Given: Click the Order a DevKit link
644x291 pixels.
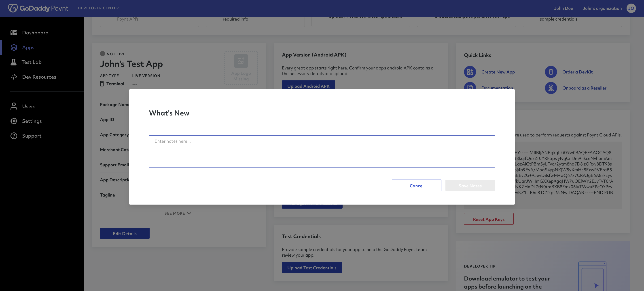Looking at the screenshot, I should click(578, 72).
